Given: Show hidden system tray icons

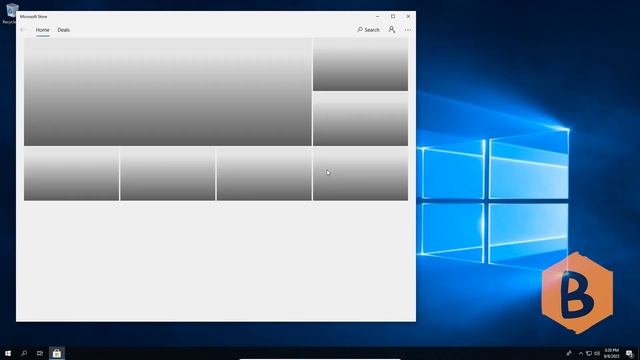Looking at the screenshot, I should [580, 353].
